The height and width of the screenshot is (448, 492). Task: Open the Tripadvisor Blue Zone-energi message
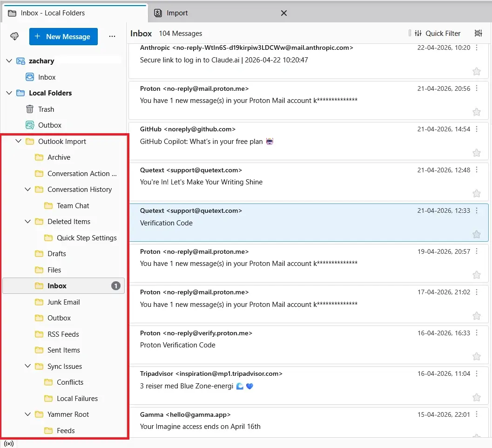click(309, 386)
